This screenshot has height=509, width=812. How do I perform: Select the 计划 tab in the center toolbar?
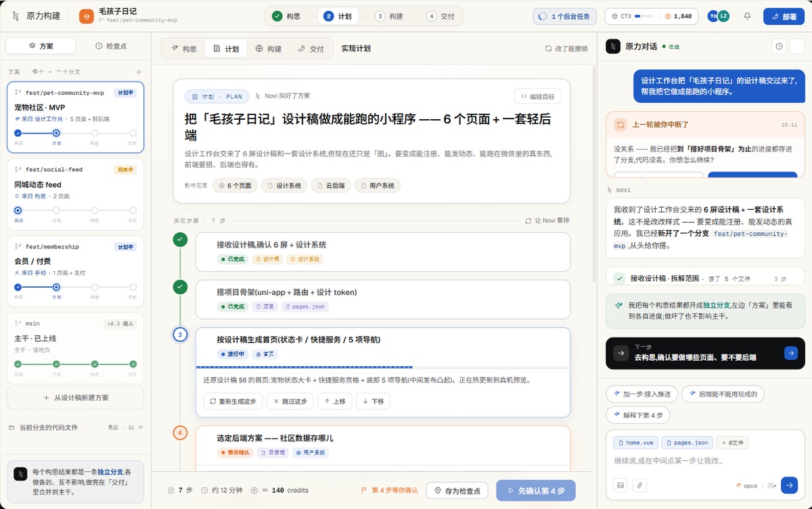226,49
